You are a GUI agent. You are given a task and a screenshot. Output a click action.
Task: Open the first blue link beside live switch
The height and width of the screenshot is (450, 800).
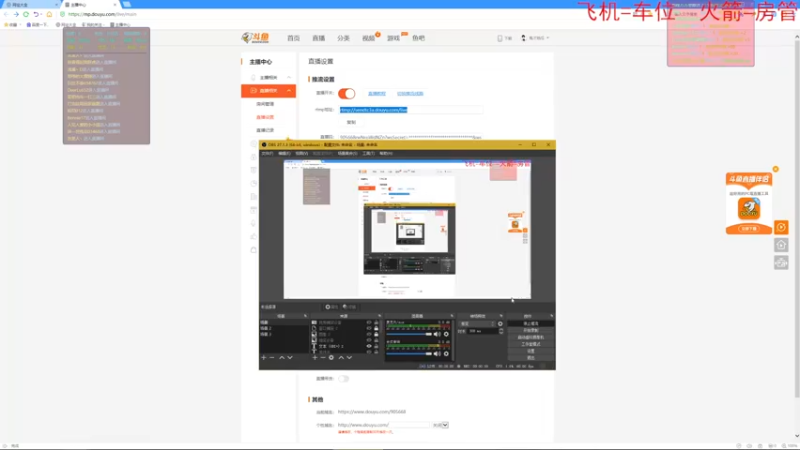pos(377,93)
